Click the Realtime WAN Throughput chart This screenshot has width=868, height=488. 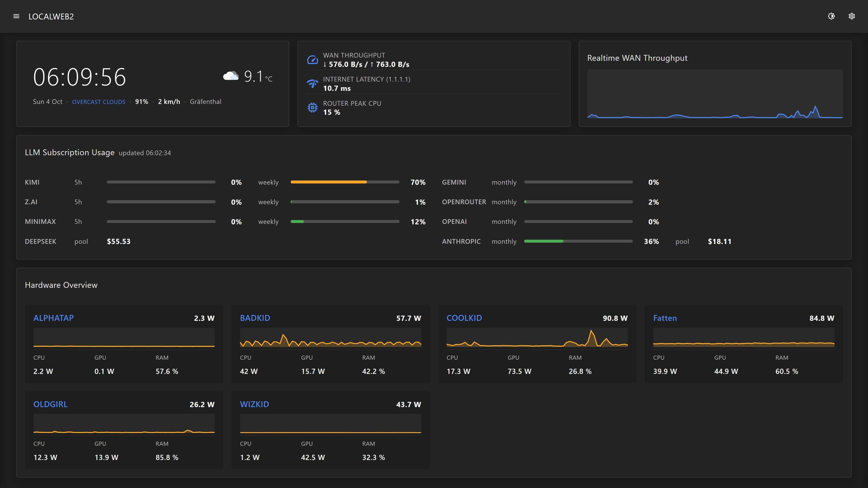click(x=715, y=94)
